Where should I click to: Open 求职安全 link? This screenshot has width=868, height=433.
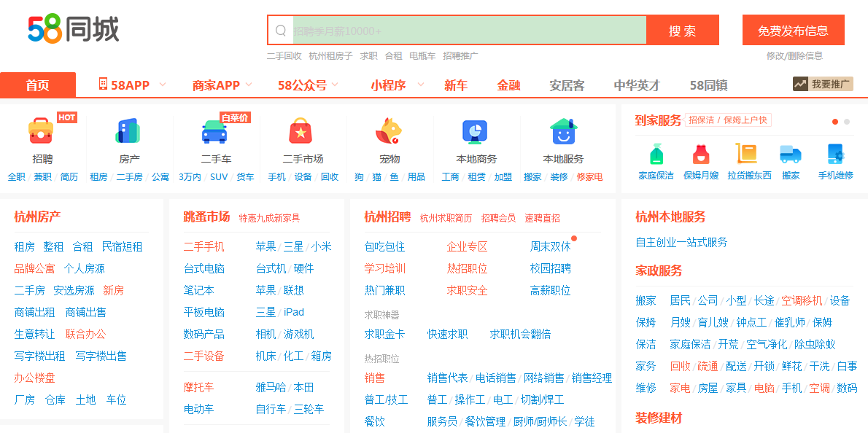point(468,290)
